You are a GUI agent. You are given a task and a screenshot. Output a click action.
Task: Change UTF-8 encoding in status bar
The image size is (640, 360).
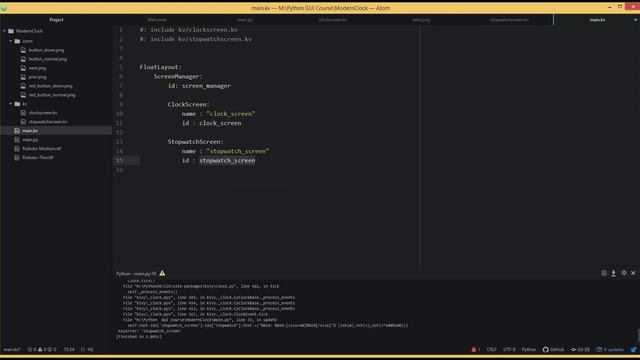click(x=509, y=349)
